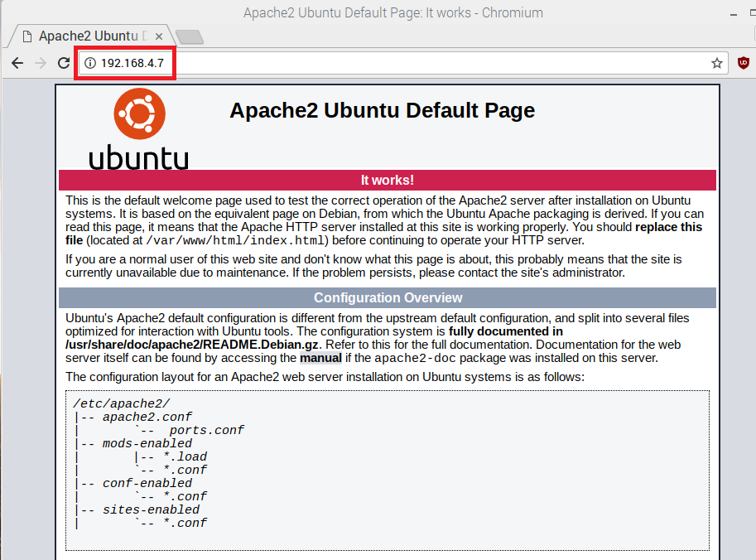Screen dimensions: 756x560
Task: Click the bold 'replace this' text
Action: (669, 227)
